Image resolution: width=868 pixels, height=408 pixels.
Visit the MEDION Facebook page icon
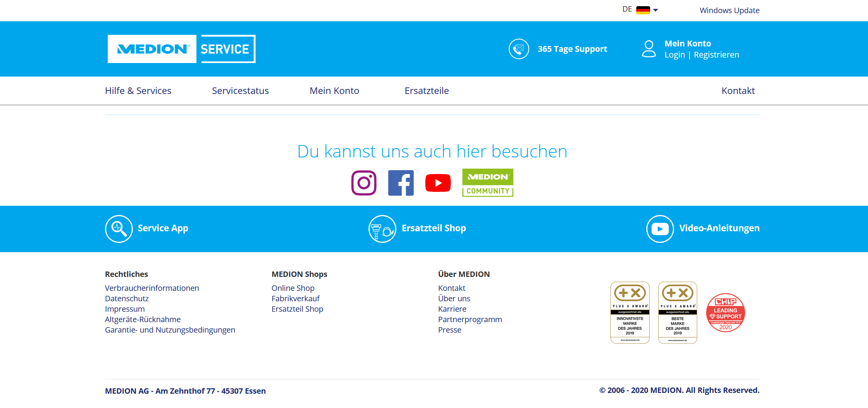coord(401,183)
